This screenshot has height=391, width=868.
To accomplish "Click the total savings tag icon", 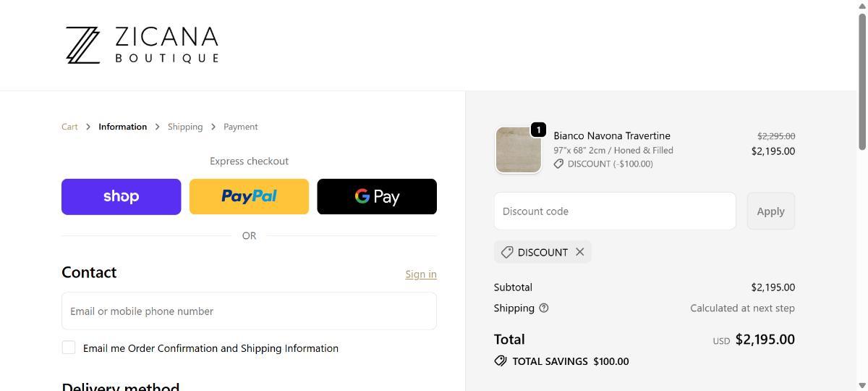I will click(500, 361).
